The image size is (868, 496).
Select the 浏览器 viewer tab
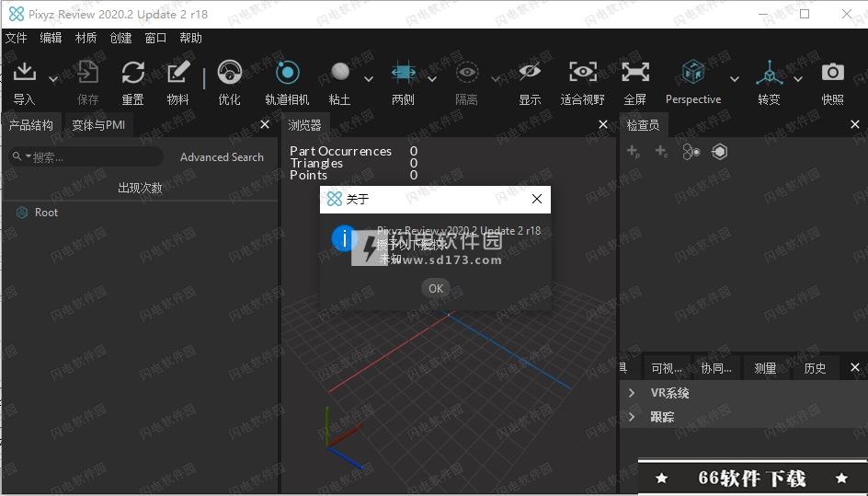click(x=305, y=125)
